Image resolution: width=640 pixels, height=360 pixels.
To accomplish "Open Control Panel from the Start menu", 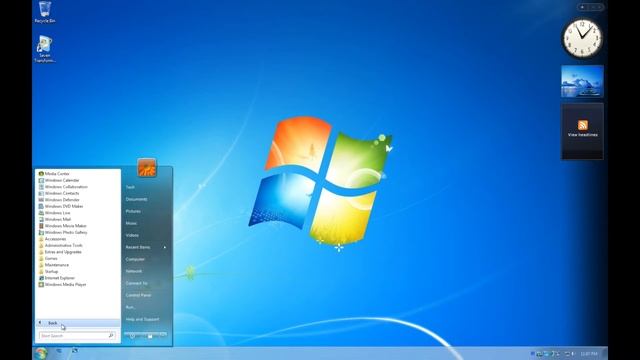I will [138, 295].
